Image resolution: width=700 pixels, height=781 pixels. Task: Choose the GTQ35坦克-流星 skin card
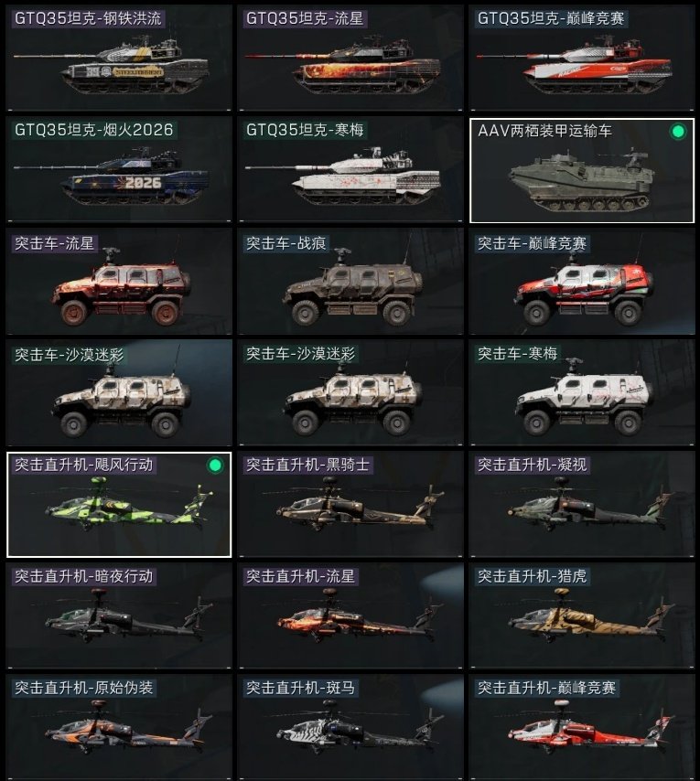click(350, 58)
